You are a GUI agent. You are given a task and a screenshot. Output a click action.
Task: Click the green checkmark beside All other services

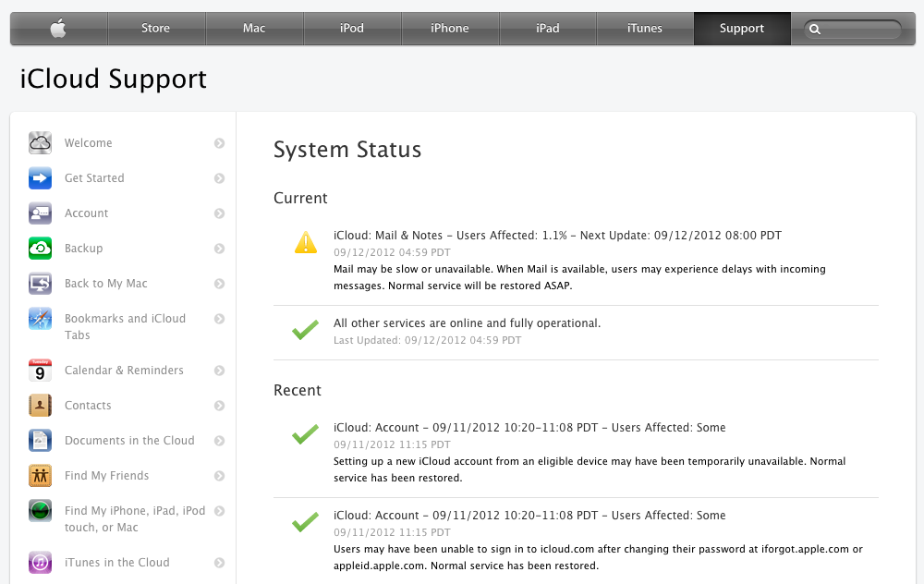click(x=305, y=329)
